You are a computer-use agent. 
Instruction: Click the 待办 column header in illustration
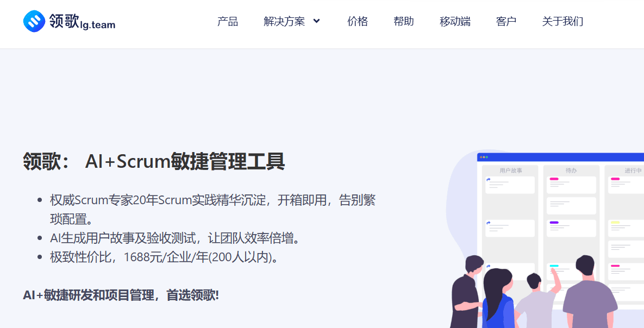click(x=571, y=171)
